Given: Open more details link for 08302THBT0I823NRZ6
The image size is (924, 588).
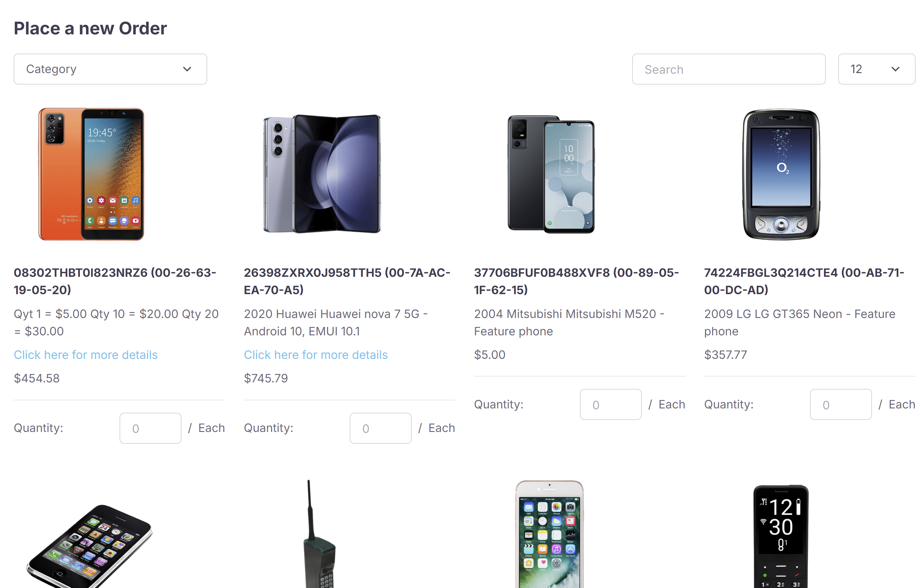Looking at the screenshot, I should tap(85, 355).
